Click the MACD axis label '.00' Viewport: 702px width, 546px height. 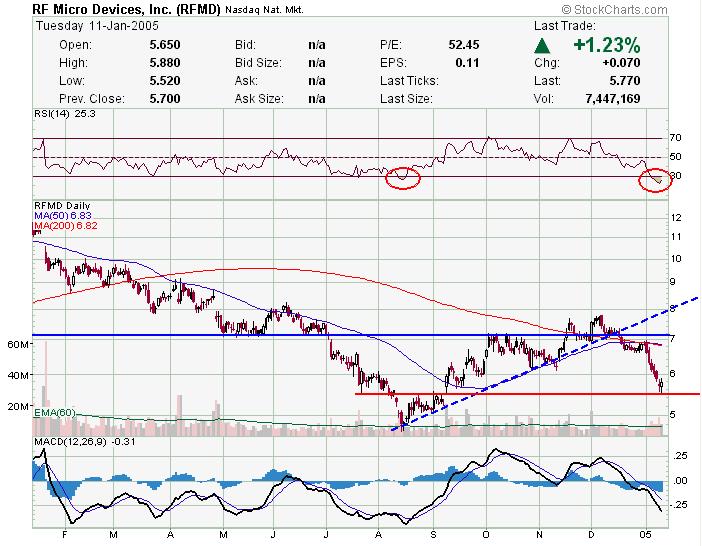pyautogui.click(x=681, y=481)
